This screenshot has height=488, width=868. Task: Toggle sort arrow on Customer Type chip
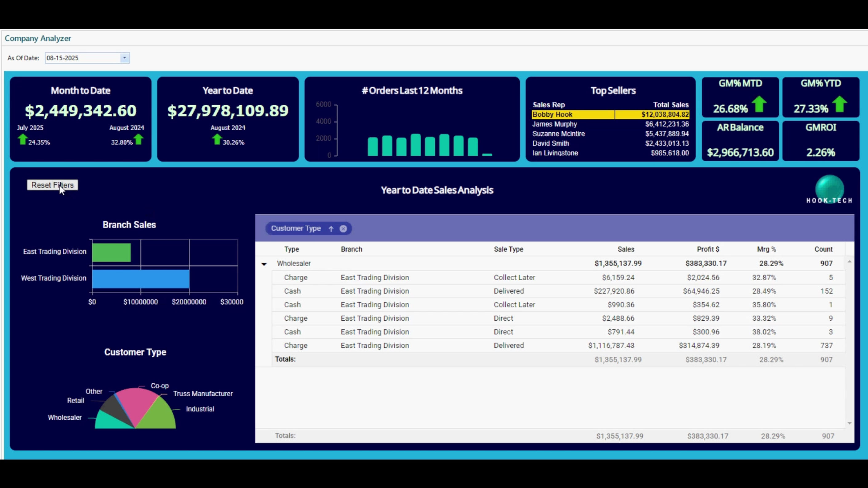click(x=331, y=229)
